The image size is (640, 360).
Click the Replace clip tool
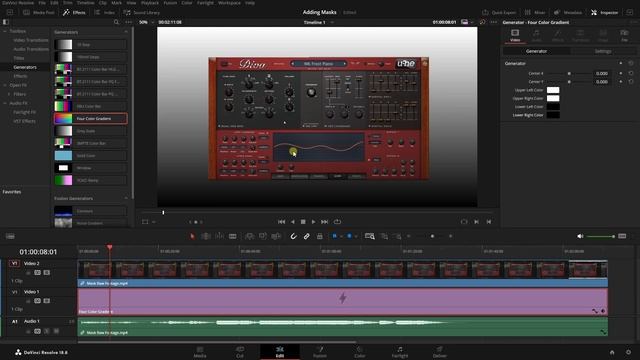point(276,236)
